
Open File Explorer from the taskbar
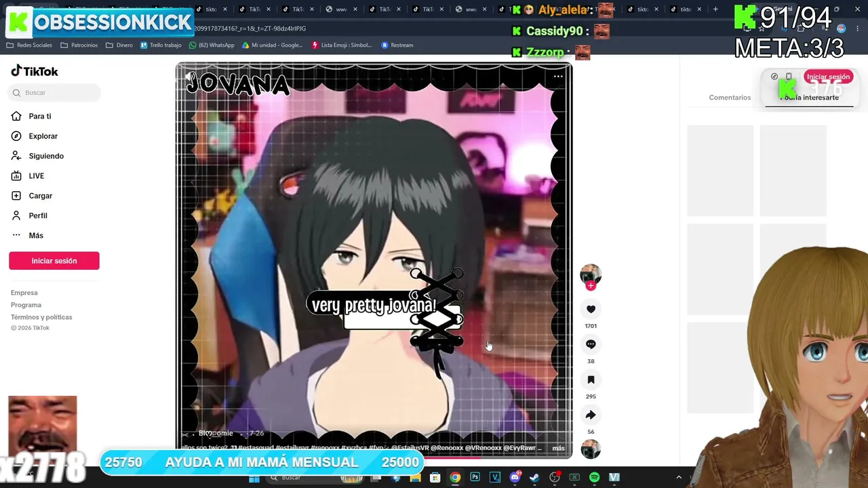(x=416, y=478)
